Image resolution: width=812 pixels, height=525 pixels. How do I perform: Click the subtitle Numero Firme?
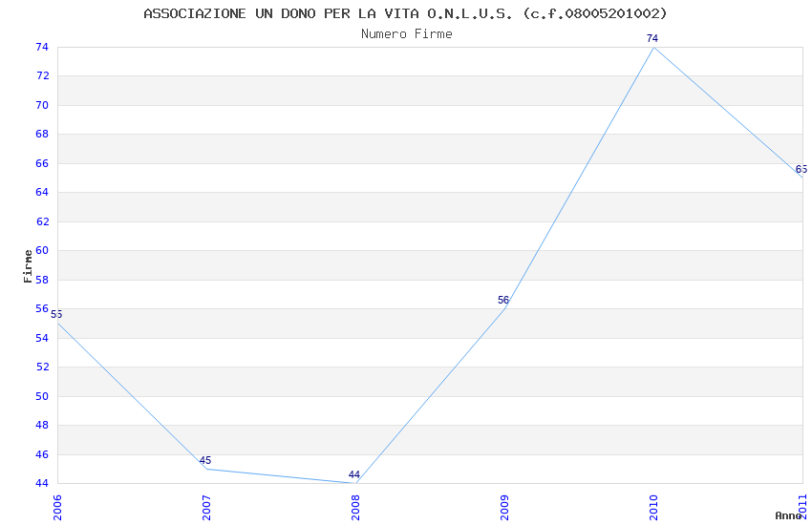[407, 34]
